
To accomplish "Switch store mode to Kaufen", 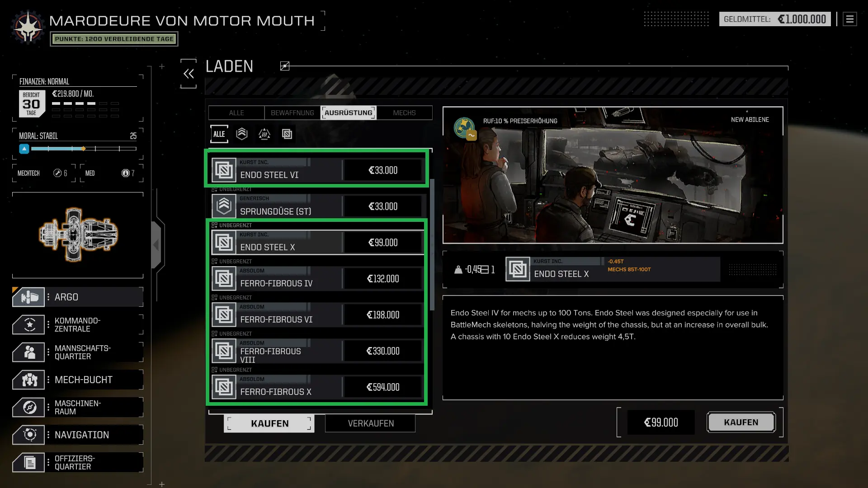I will [269, 423].
